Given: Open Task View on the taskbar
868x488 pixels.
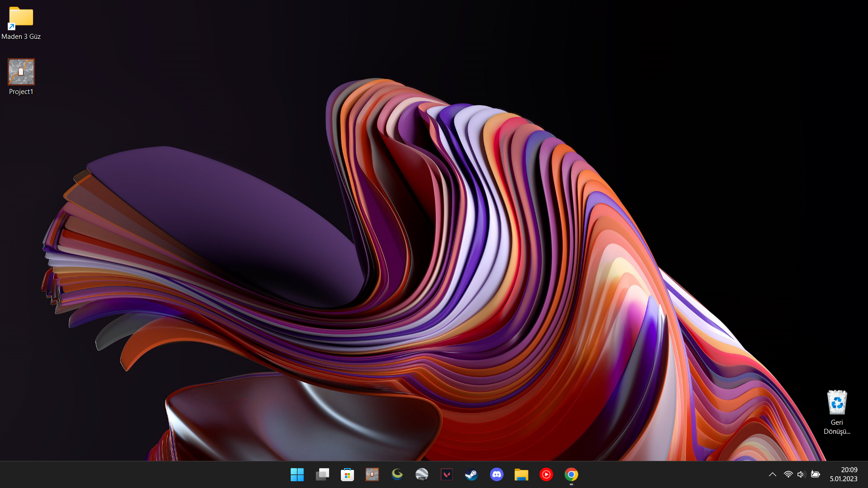Looking at the screenshot, I should coord(322,474).
